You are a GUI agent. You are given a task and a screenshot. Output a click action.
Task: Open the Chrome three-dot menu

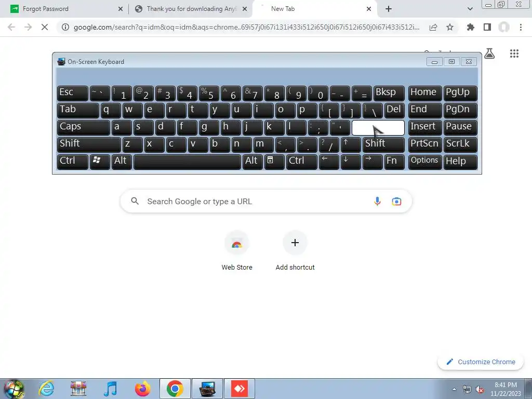coord(521,27)
